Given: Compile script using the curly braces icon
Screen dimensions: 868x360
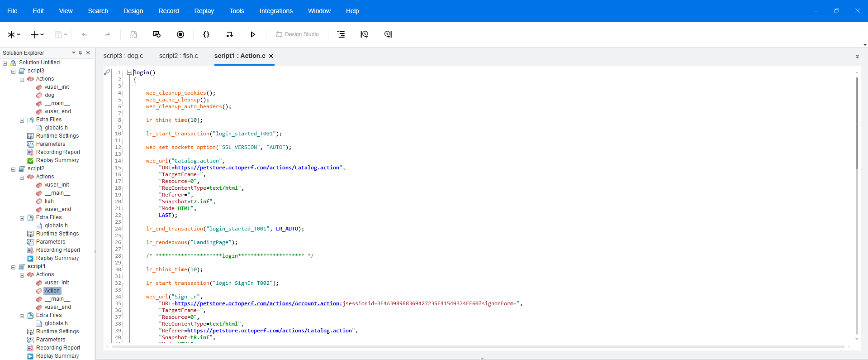Looking at the screenshot, I should click(206, 34).
